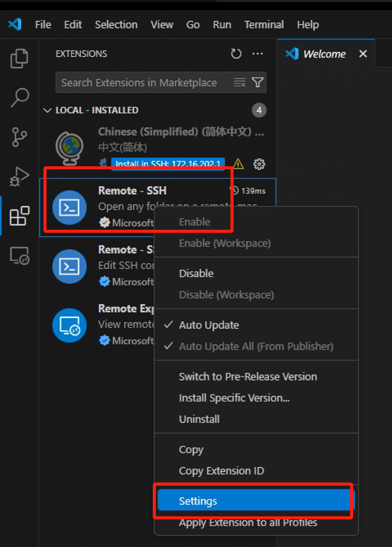
Task: Open the Run menu
Action: pos(222,25)
